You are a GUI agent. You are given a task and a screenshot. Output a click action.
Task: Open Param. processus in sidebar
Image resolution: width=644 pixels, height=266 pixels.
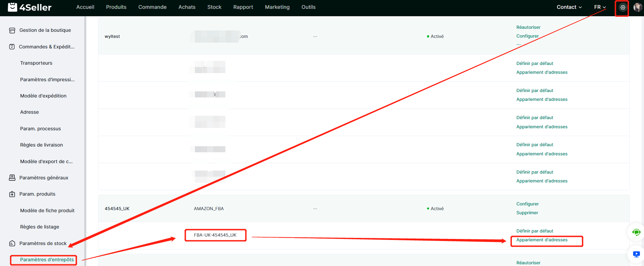coord(40,129)
